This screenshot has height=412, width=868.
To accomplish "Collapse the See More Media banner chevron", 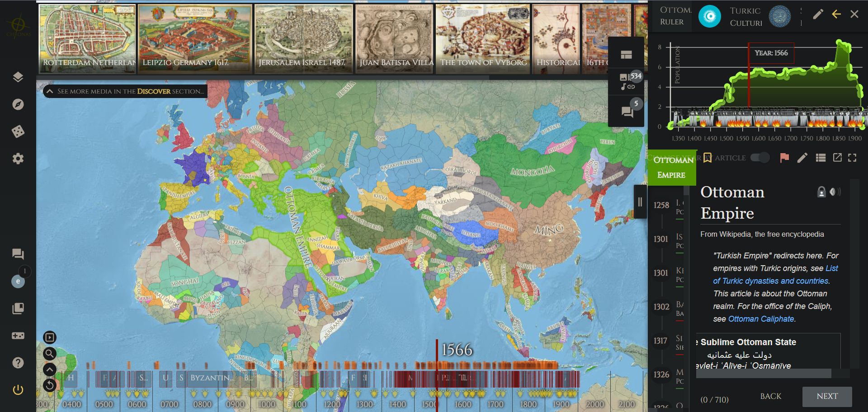I will point(50,91).
